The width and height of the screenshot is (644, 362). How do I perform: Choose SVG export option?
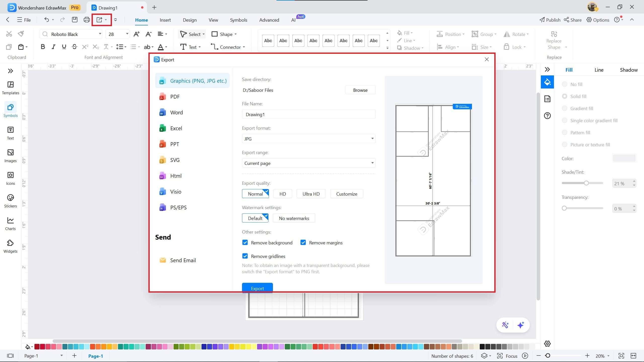point(175,160)
